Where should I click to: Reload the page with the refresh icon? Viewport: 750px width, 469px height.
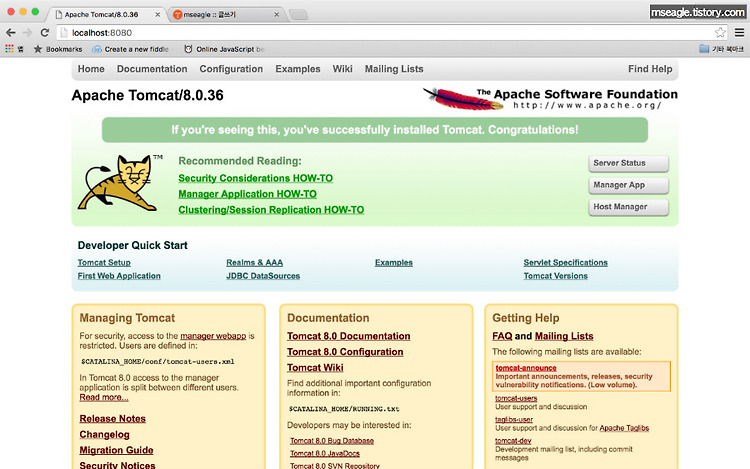click(44, 33)
